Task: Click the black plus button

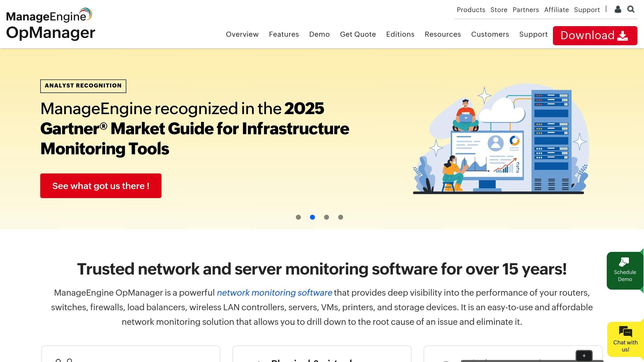Action: click(x=584, y=356)
